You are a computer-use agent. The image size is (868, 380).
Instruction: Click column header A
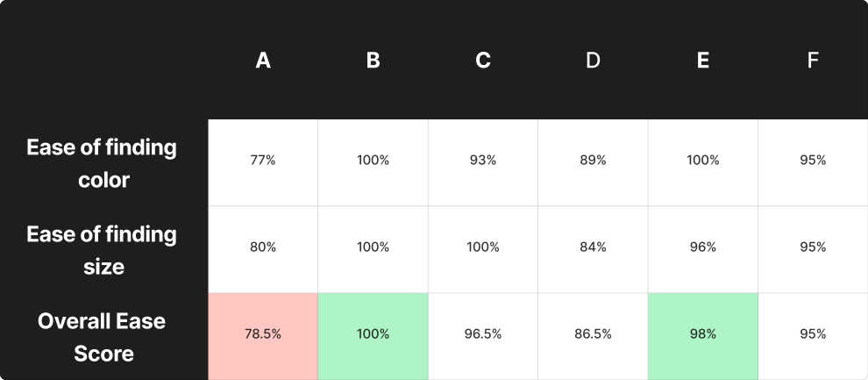[263, 61]
